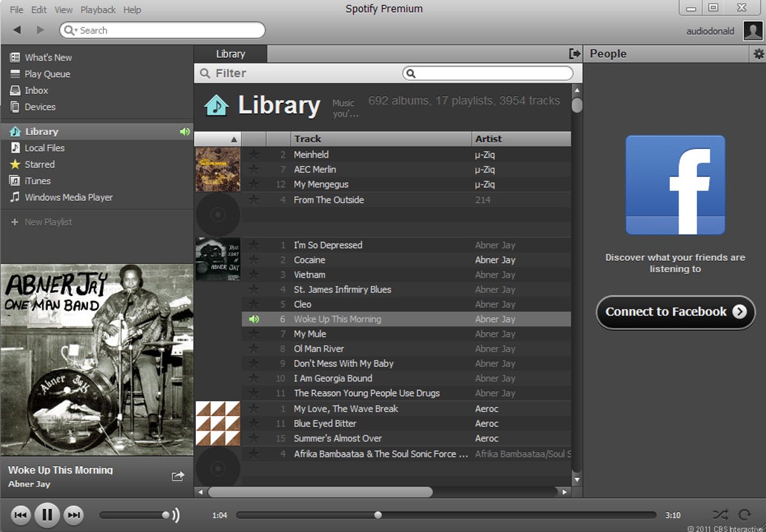Create a New Playlist
The width and height of the screenshot is (766, 532).
(x=48, y=222)
